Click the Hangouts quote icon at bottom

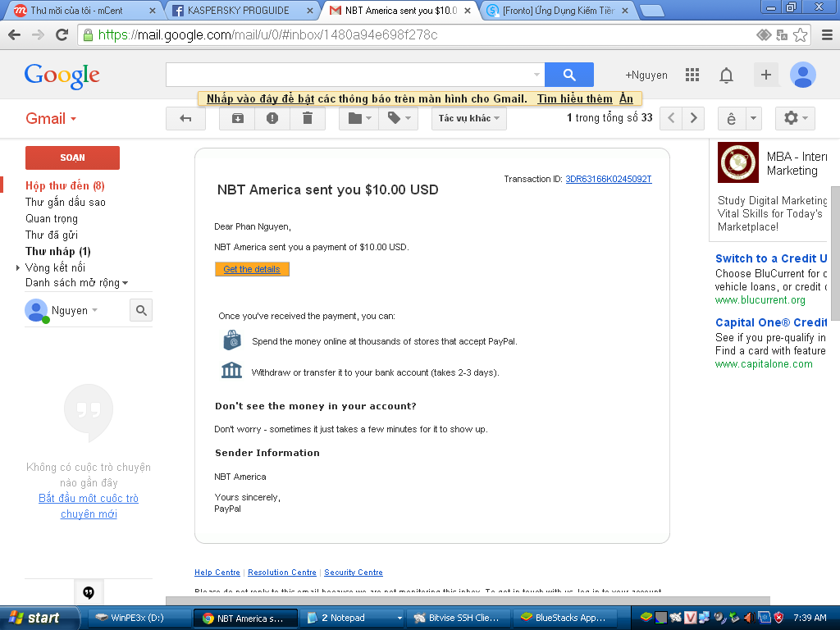pos(89,592)
